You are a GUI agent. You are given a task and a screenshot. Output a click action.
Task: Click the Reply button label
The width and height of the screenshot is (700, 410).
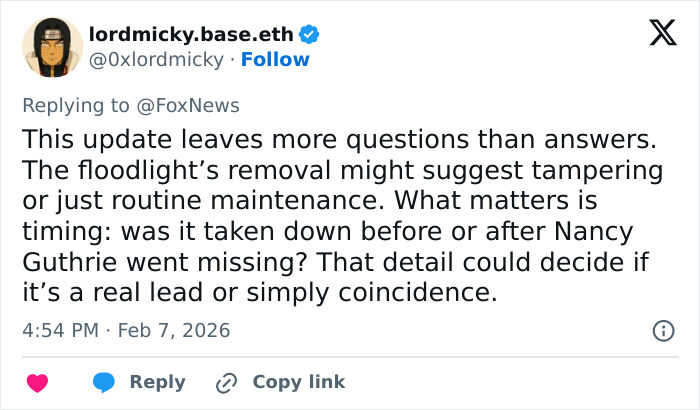[158, 382]
